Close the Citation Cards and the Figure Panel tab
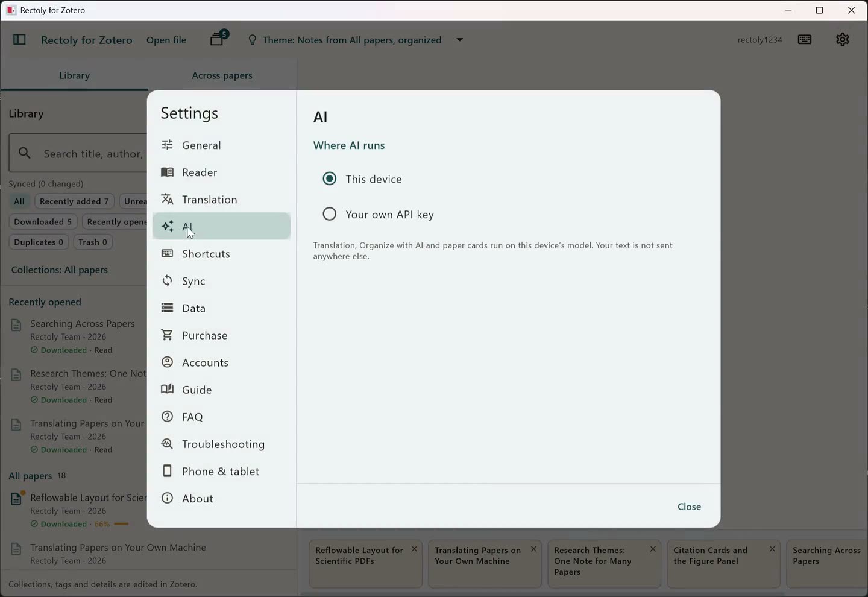Screen dimensions: 868x597 coord(772,549)
